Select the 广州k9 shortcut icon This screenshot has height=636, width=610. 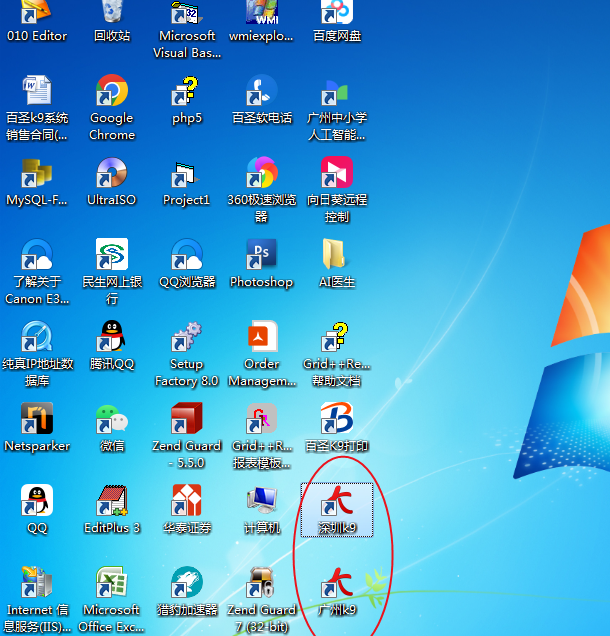click(337, 583)
